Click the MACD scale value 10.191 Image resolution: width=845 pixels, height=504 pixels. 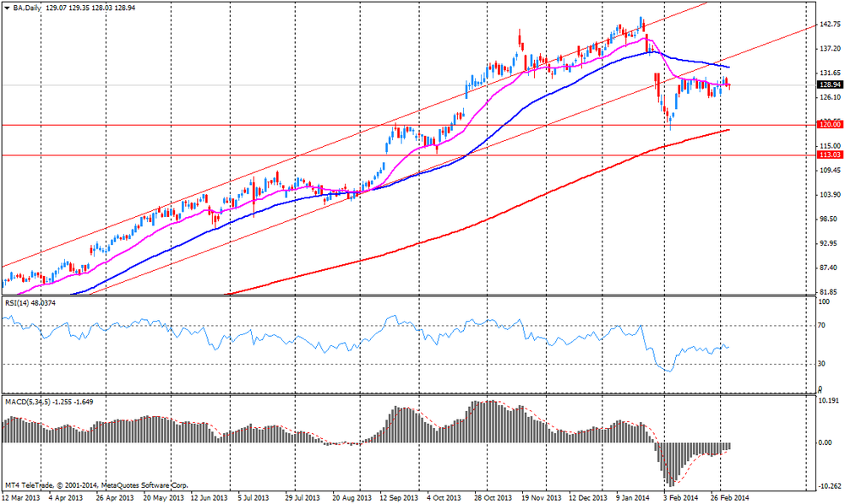coord(829,401)
